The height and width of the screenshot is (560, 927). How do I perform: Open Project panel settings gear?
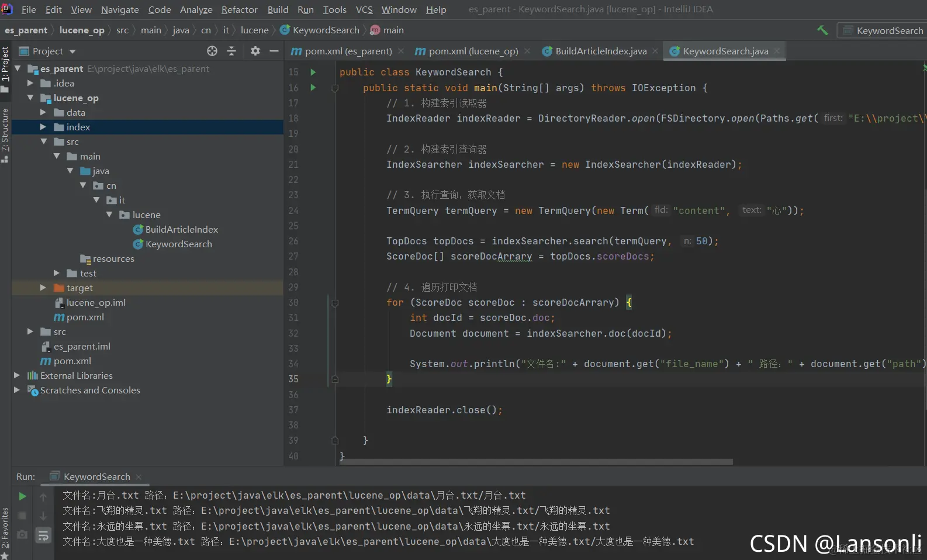[x=255, y=51]
